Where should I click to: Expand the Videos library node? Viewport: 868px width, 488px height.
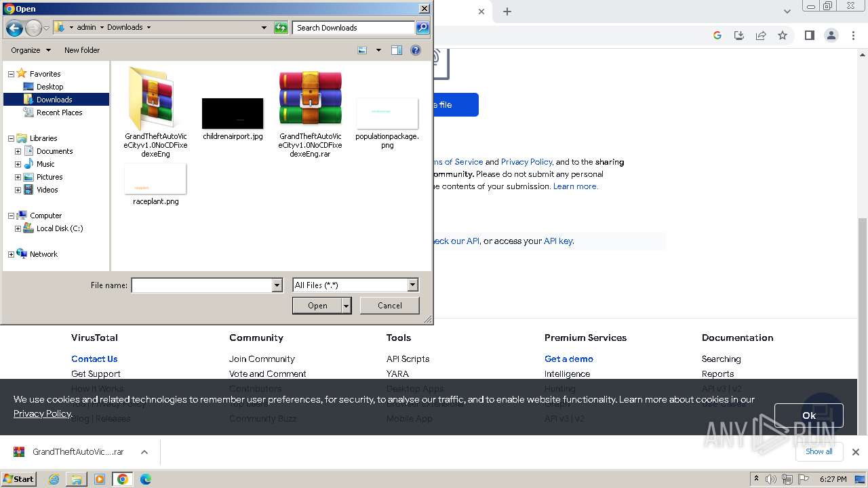pos(18,190)
